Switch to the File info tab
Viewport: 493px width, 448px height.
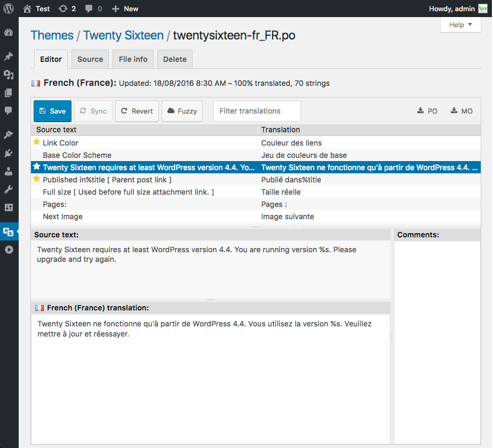133,59
